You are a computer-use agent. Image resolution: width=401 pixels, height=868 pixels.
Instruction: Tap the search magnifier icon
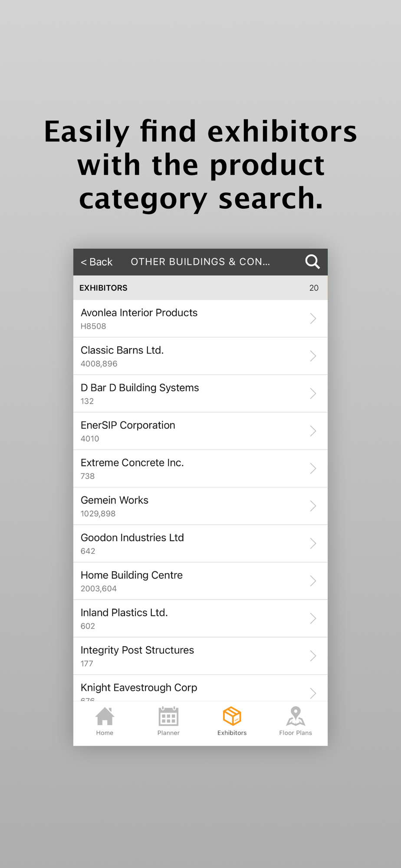tap(312, 262)
